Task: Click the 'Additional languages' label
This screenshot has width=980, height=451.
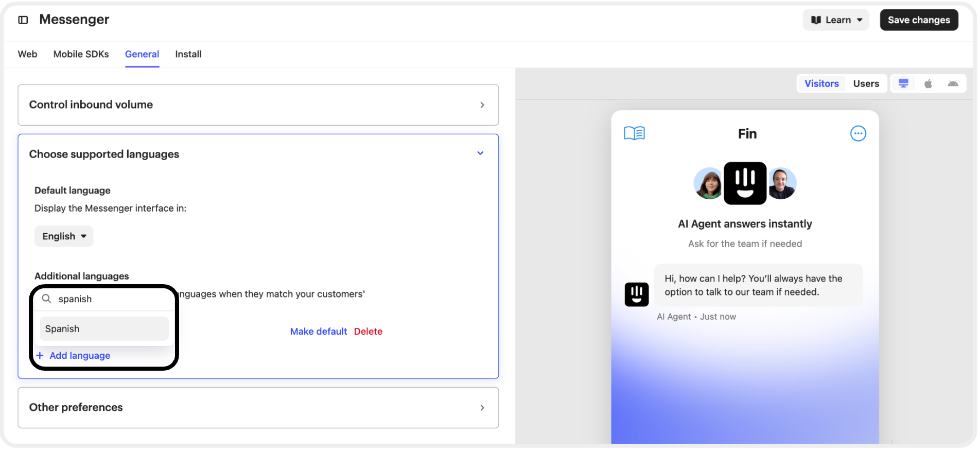Action: pyautogui.click(x=82, y=276)
